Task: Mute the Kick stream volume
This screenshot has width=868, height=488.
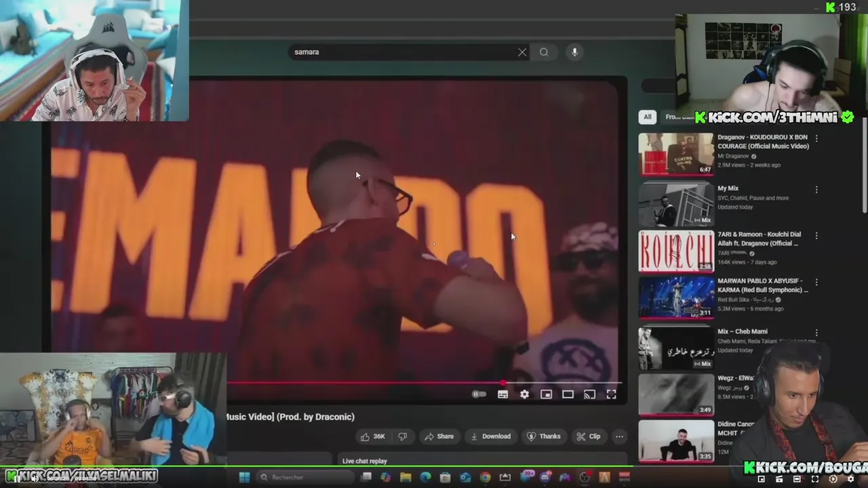Action: click(x=35, y=479)
